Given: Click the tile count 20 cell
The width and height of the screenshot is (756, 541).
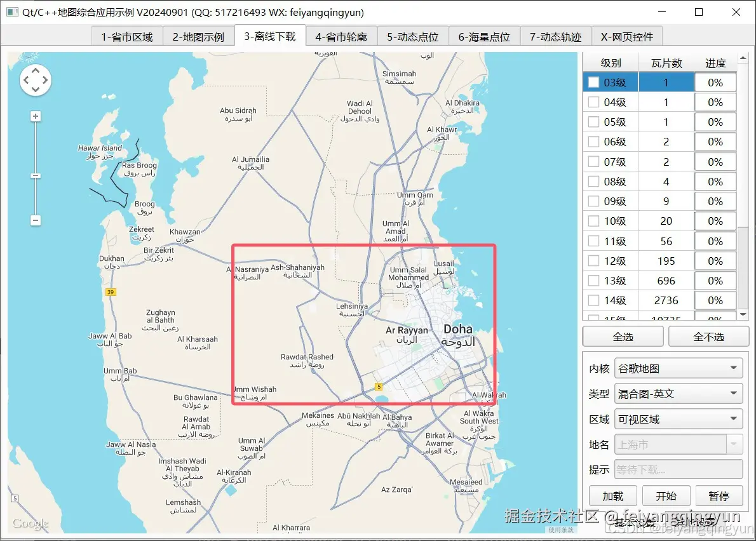Looking at the screenshot, I should [666, 221].
